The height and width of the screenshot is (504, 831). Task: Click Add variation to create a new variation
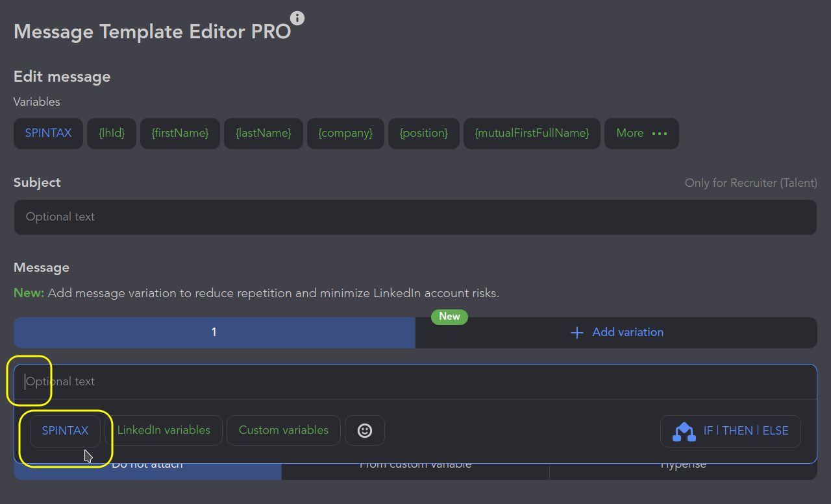616,333
